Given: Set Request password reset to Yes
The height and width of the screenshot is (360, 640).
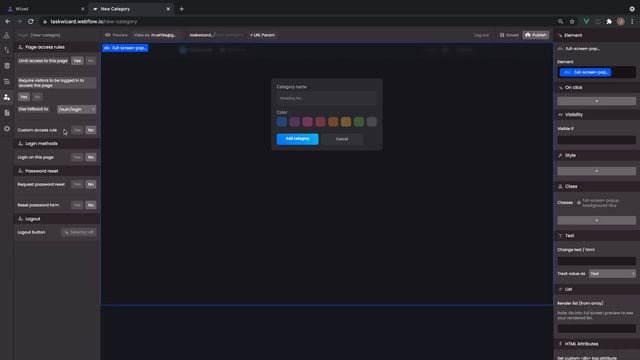Looking at the screenshot, I should pyautogui.click(x=77, y=184).
